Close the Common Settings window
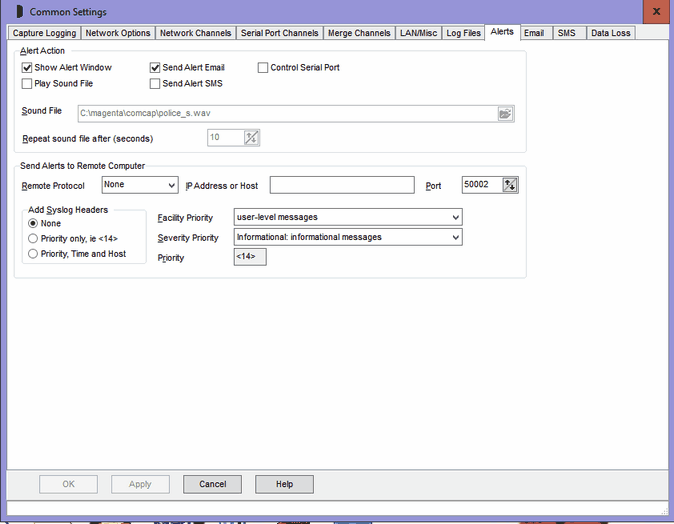The height and width of the screenshot is (524, 674). click(x=654, y=12)
